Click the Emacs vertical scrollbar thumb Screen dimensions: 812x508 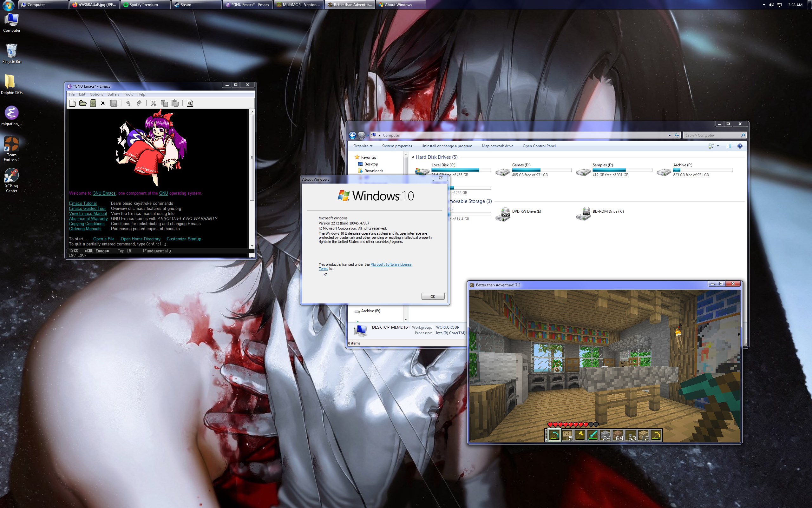click(252, 157)
